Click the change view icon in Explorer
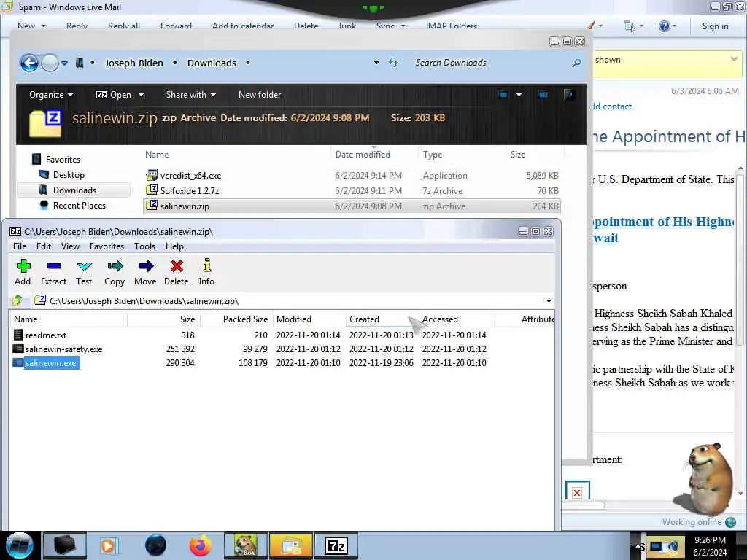This screenshot has height=560, width=747. pos(503,95)
